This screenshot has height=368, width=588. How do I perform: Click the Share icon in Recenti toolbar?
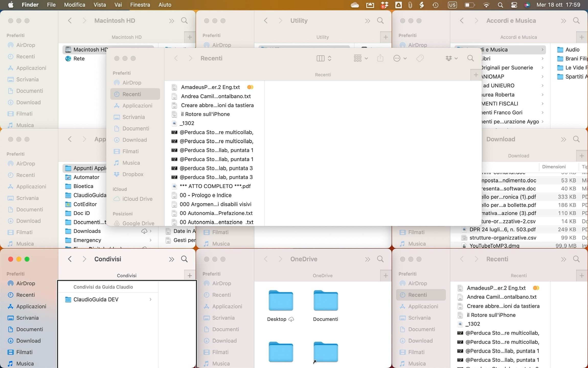(380, 58)
